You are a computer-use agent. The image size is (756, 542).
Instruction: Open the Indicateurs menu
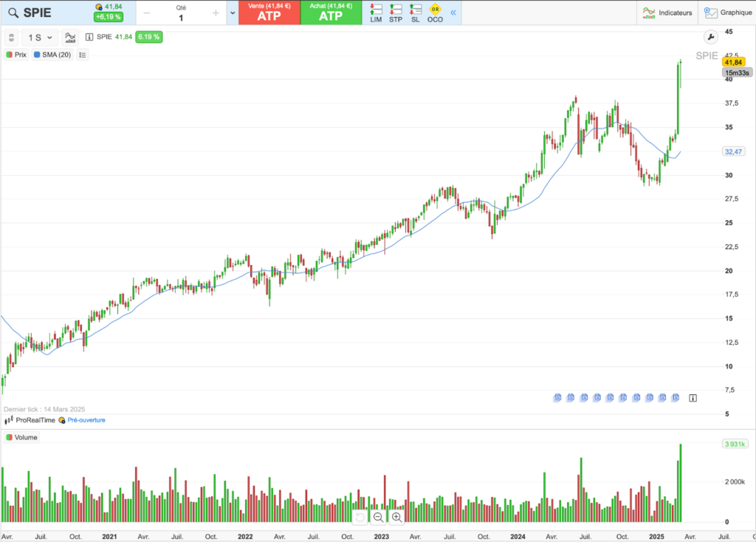pos(667,13)
